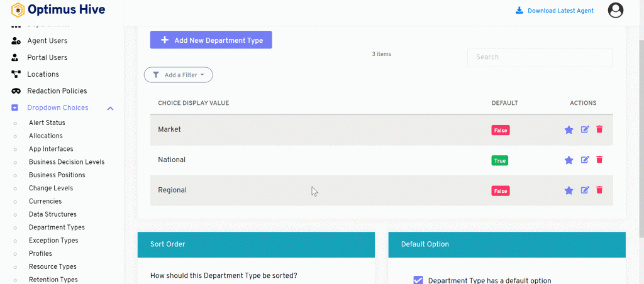Select Profiles under Dropdown Choices
This screenshot has height=284, width=644.
click(x=40, y=254)
